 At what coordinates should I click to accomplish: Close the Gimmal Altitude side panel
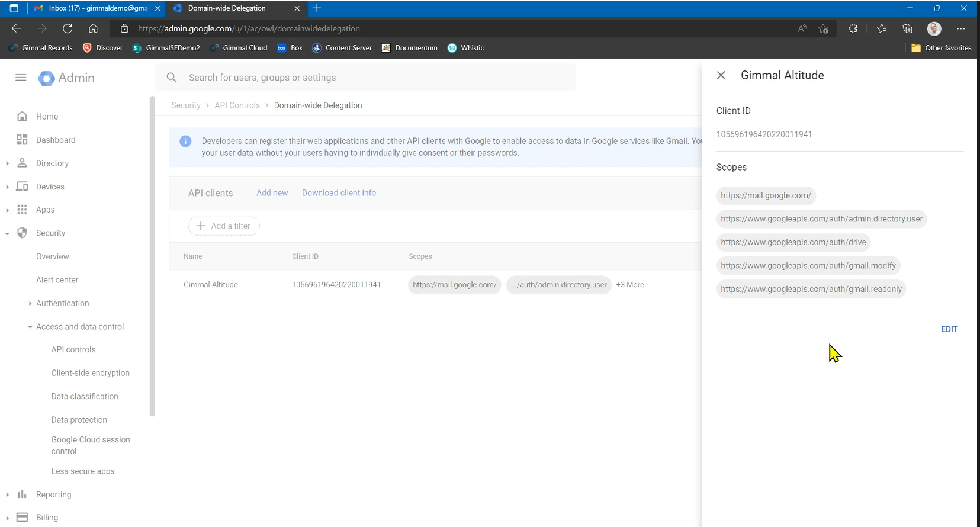click(721, 75)
